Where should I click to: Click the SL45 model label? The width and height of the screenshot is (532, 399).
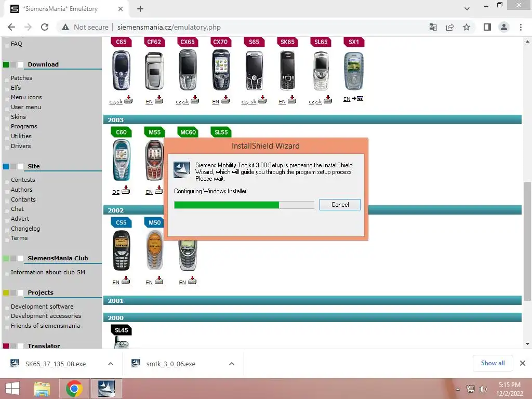(122, 330)
